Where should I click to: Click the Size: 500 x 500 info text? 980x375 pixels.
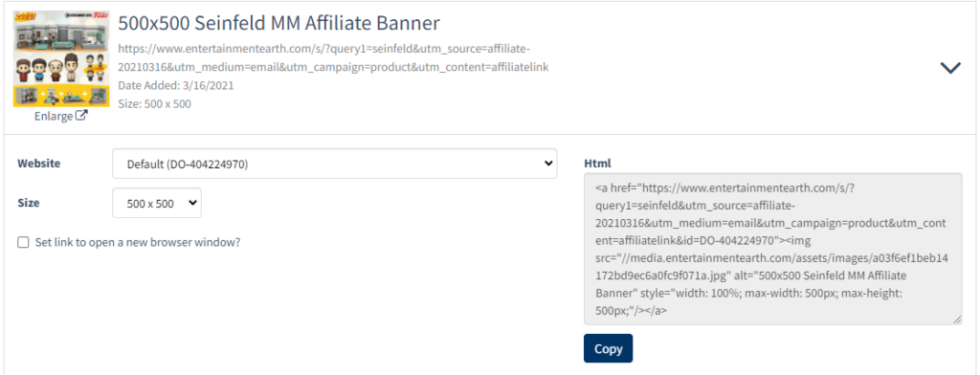pyautogui.click(x=154, y=103)
